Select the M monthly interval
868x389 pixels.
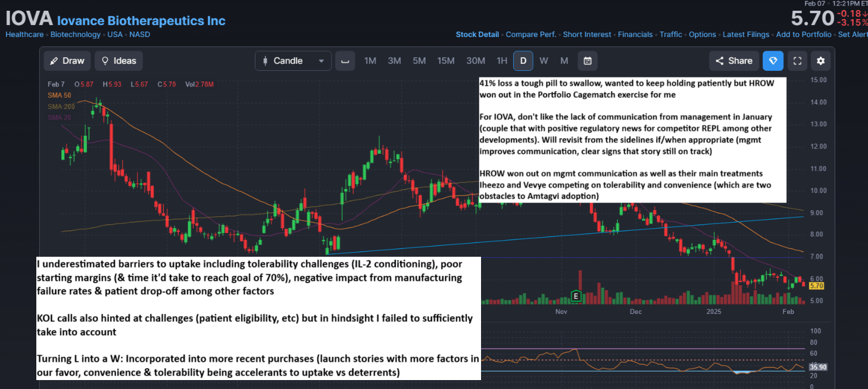[x=564, y=61]
